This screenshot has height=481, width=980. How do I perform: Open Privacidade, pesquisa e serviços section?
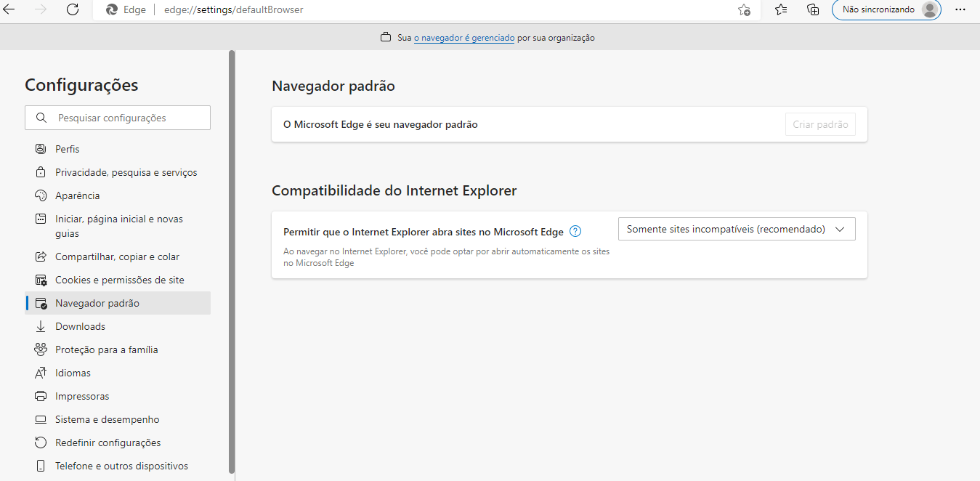point(118,172)
